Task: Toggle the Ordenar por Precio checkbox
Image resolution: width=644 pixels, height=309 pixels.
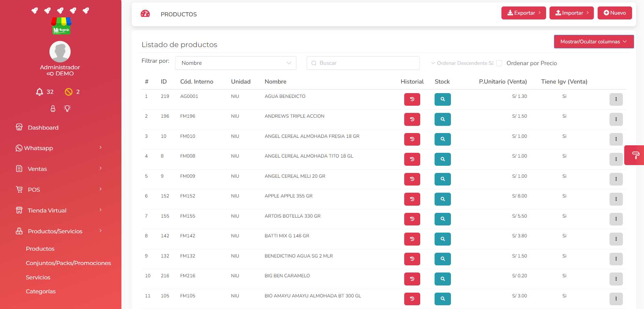Action: (499, 63)
